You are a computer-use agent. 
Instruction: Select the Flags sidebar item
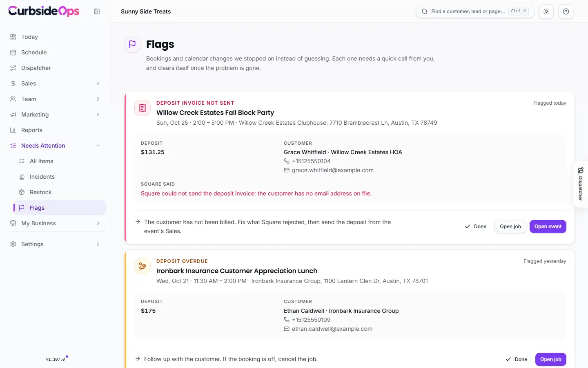[60, 208]
